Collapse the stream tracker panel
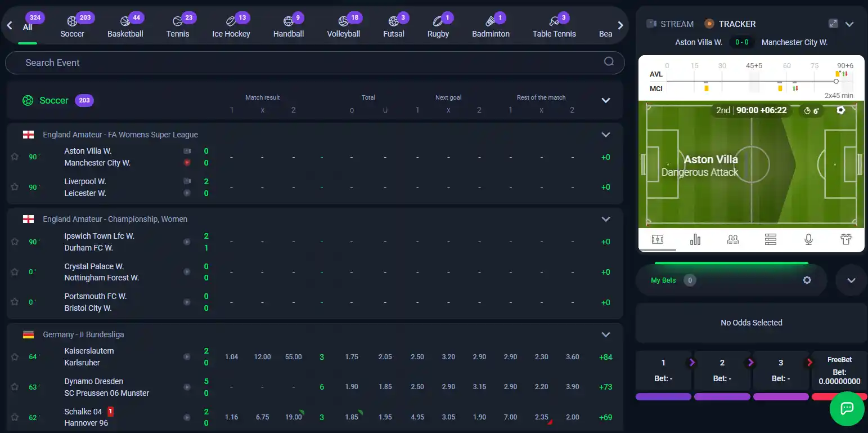This screenshot has width=868, height=433. (849, 24)
